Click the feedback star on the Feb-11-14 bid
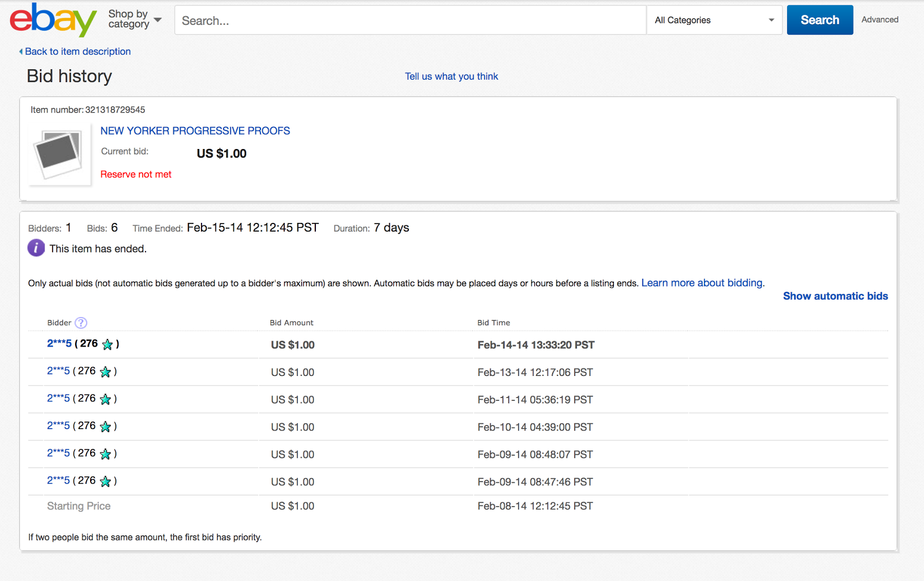The height and width of the screenshot is (581, 924). pyautogui.click(x=105, y=399)
